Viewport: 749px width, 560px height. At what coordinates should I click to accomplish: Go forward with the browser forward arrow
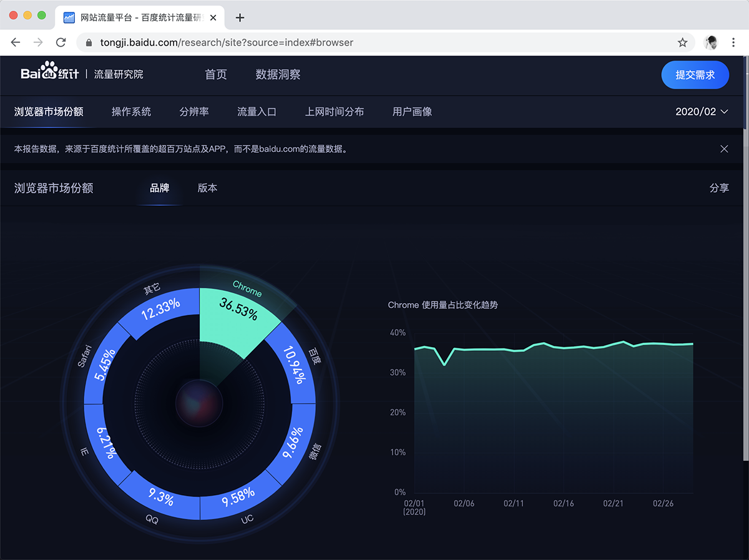[38, 42]
